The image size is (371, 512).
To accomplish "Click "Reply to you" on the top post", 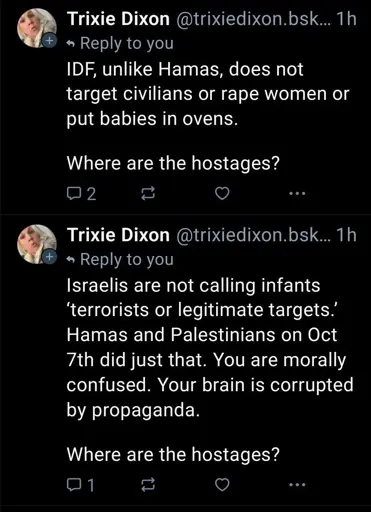I will [120, 43].
